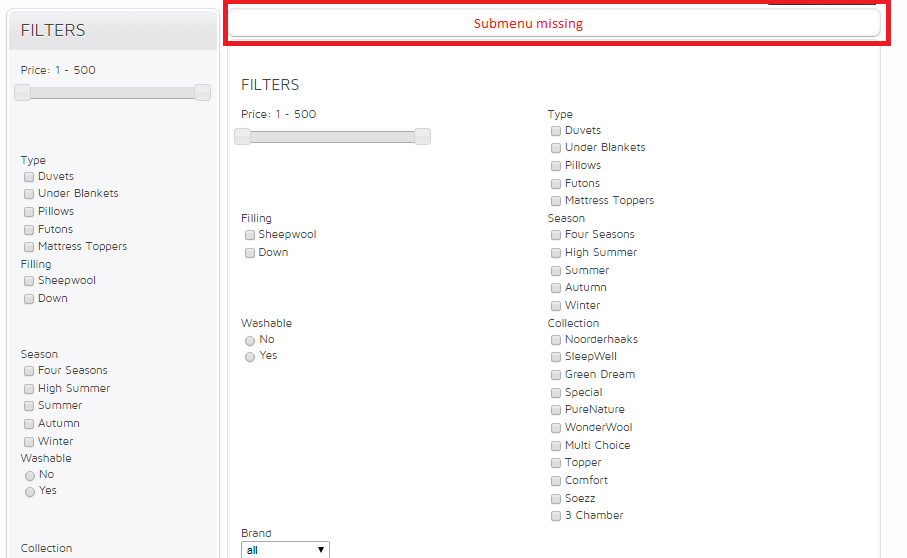Check the SleepWell collection

coord(556,357)
